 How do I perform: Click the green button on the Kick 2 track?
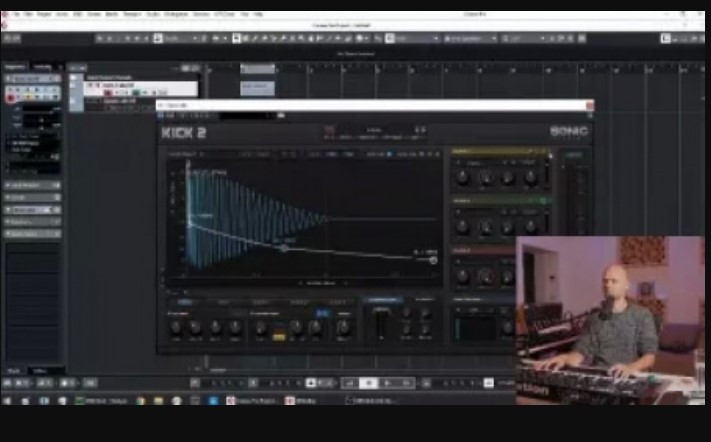(x=136, y=93)
